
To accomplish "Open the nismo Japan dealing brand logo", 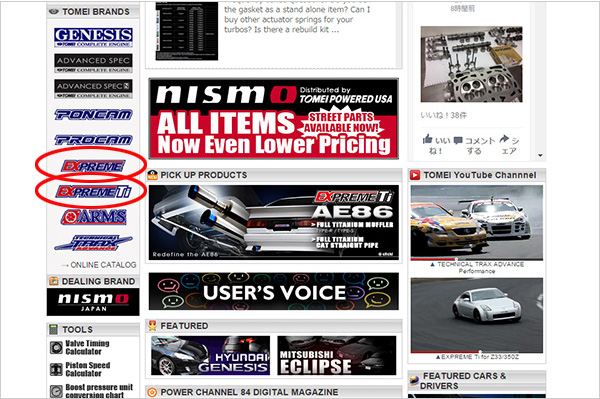I will click(93, 302).
